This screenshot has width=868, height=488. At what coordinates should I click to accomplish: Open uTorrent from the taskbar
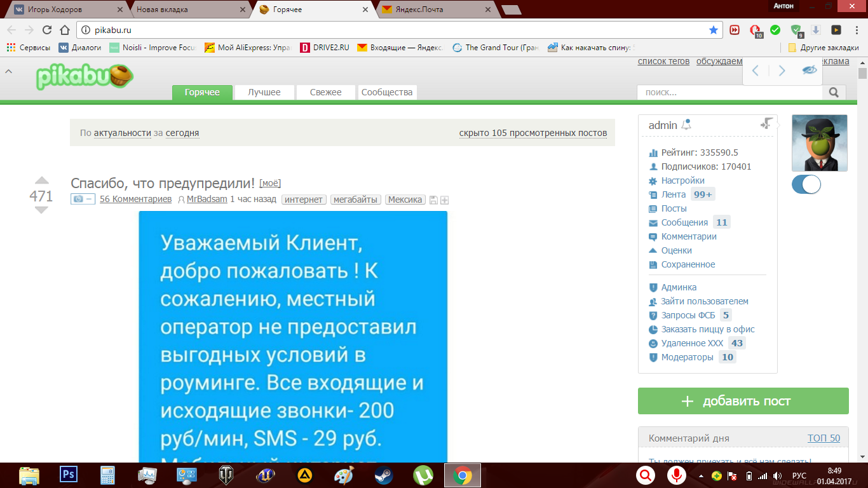point(423,475)
